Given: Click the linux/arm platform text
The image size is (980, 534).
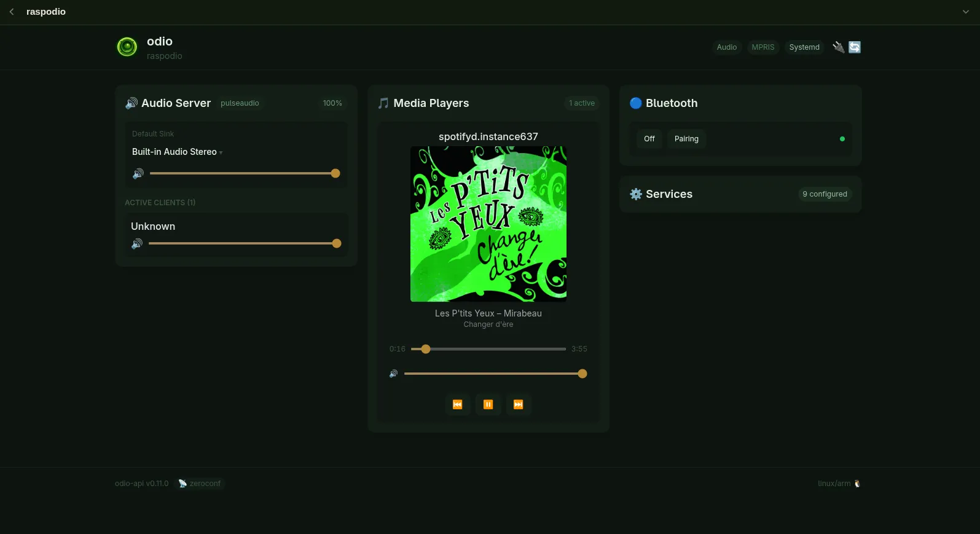Looking at the screenshot, I should pos(834,484).
